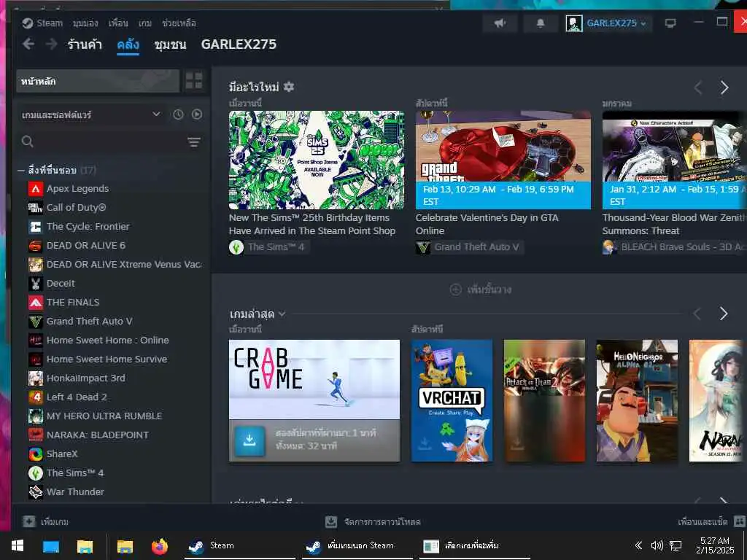Collapse the favorites category
Viewport: 747px width, 560px height.
21,170
